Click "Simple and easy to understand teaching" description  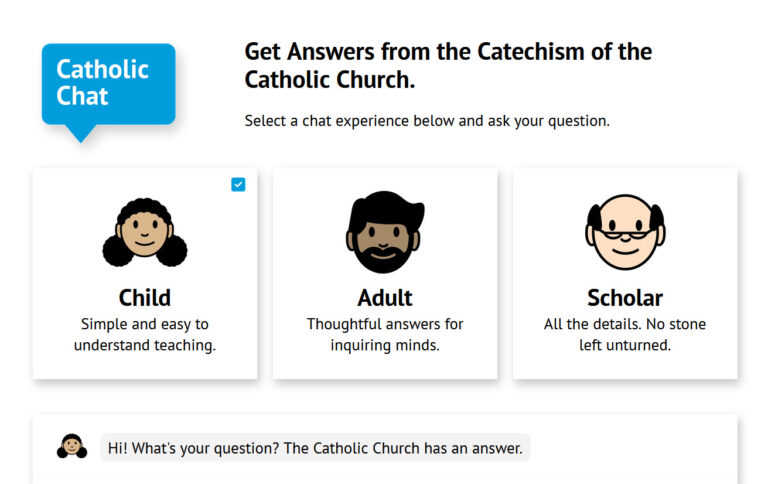pos(145,335)
